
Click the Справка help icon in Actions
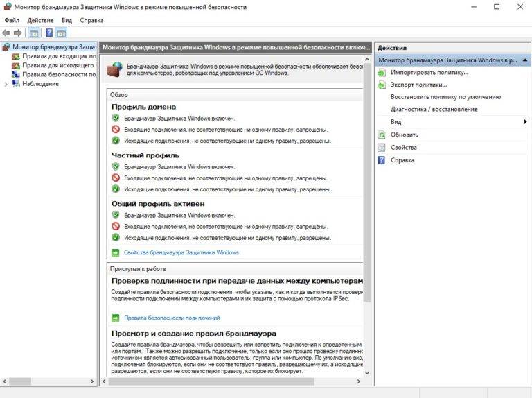382,160
